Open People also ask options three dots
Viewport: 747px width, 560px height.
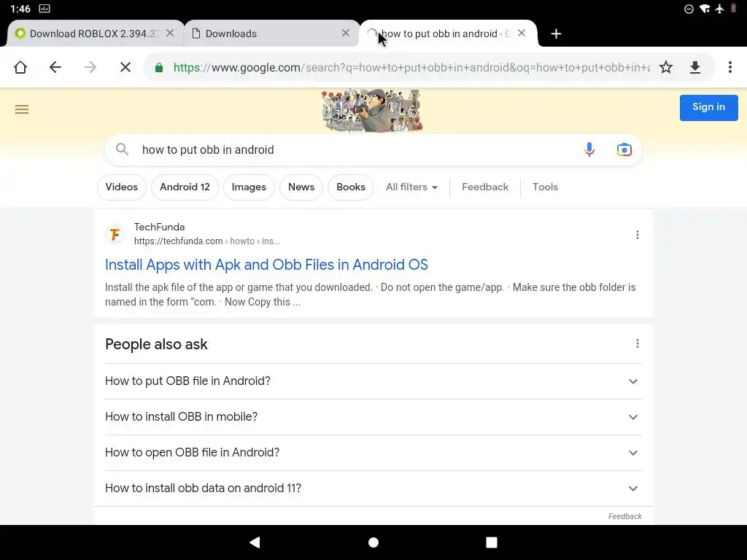click(638, 344)
